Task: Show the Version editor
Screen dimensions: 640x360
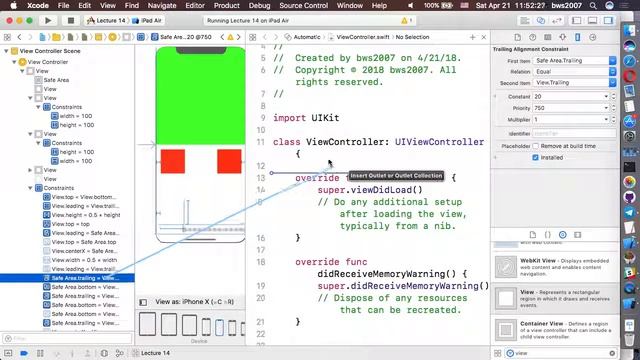Action: coord(557,20)
